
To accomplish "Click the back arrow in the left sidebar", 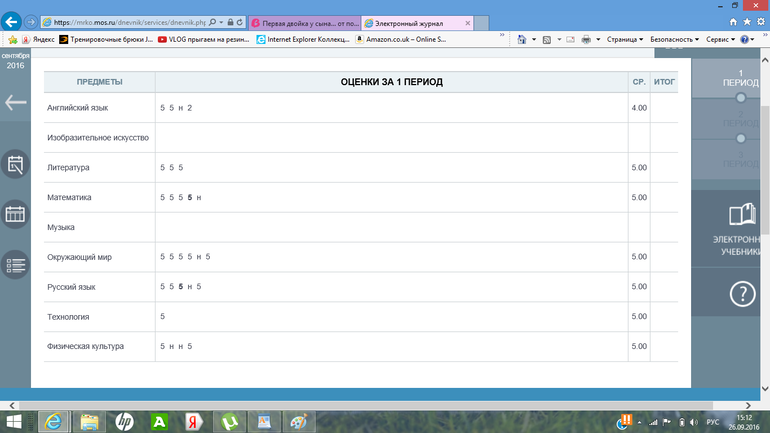I will pyautogui.click(x=15, y=102).
